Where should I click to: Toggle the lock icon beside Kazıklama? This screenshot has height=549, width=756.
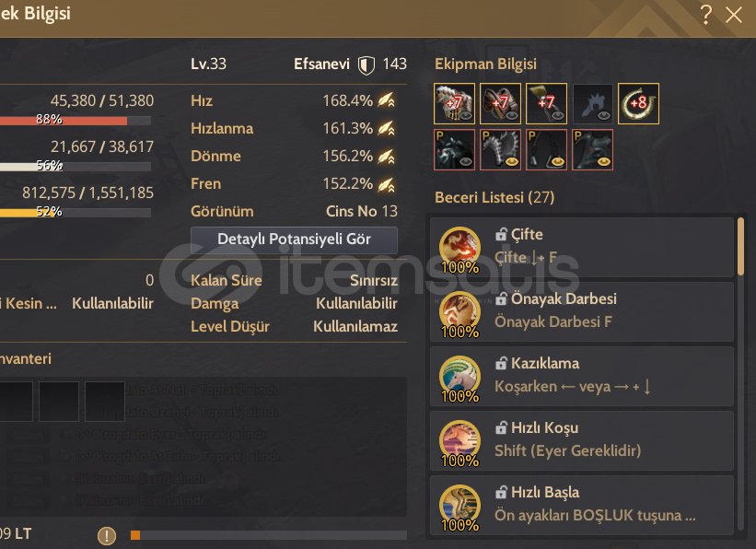(501, 363)
